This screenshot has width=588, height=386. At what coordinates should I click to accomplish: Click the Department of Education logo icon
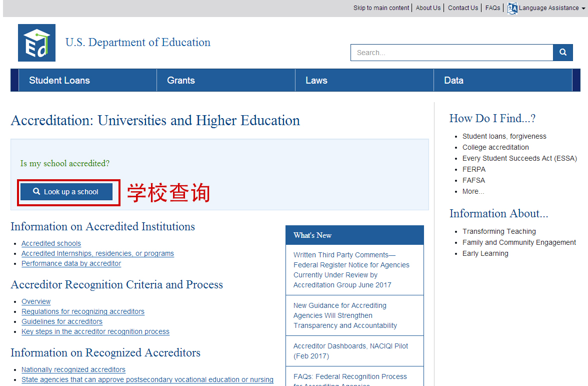coord(36,43)
